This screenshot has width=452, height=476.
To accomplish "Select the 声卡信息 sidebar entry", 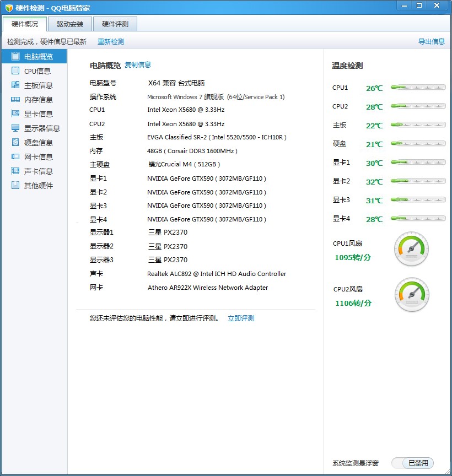I will pyautogui.click(x=34, y=171).
